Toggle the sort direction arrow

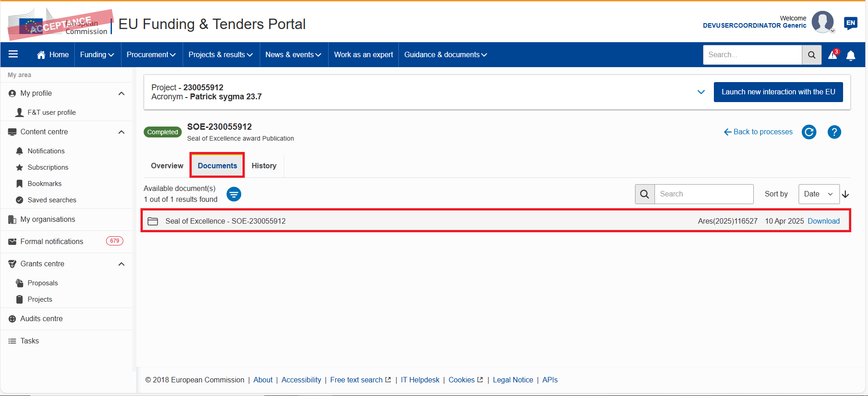[845, 194]
